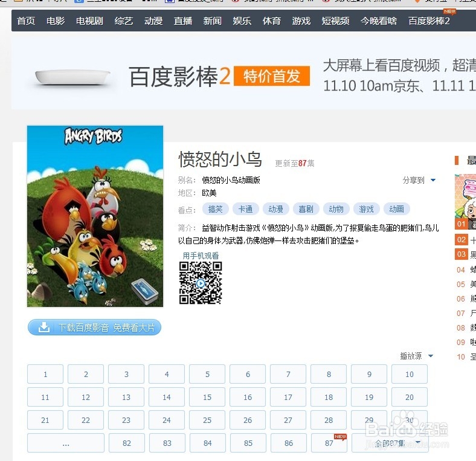
Task: Play episode 85
Action: click(248, 443)
